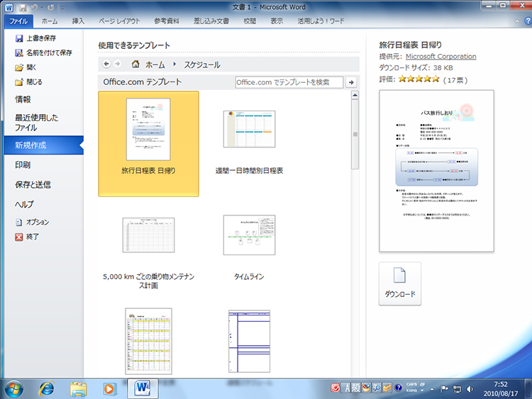The width and height of the screenshot is (532, 399).
Task: Switch to the ホーム ribbon tab
Action: tap(50, 21)
